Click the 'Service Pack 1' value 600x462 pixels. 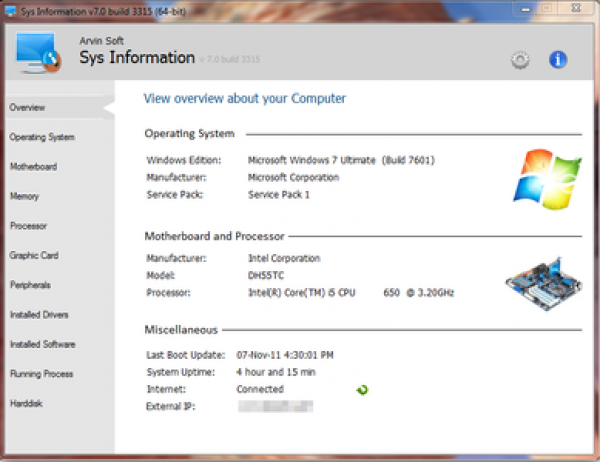279,194
